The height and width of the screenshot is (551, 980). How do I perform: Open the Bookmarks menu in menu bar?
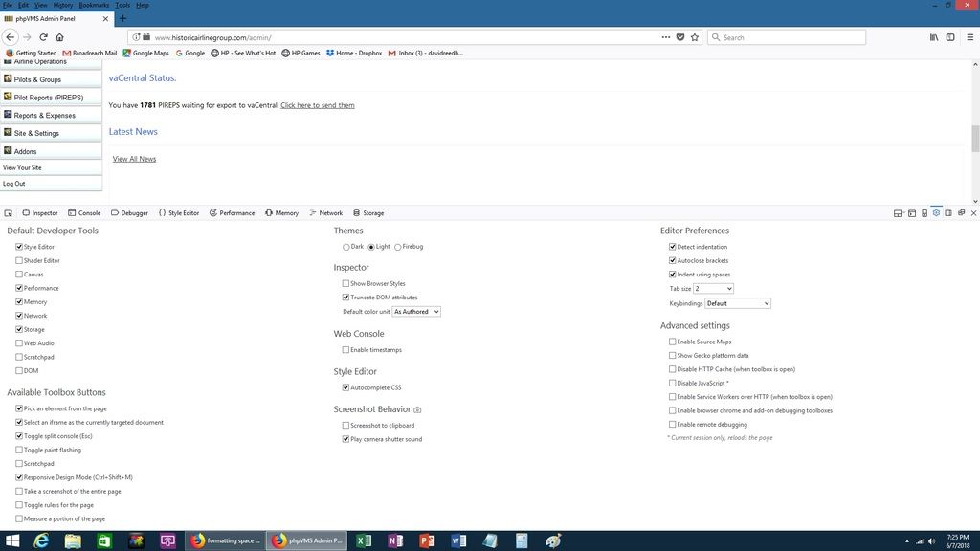94,5
